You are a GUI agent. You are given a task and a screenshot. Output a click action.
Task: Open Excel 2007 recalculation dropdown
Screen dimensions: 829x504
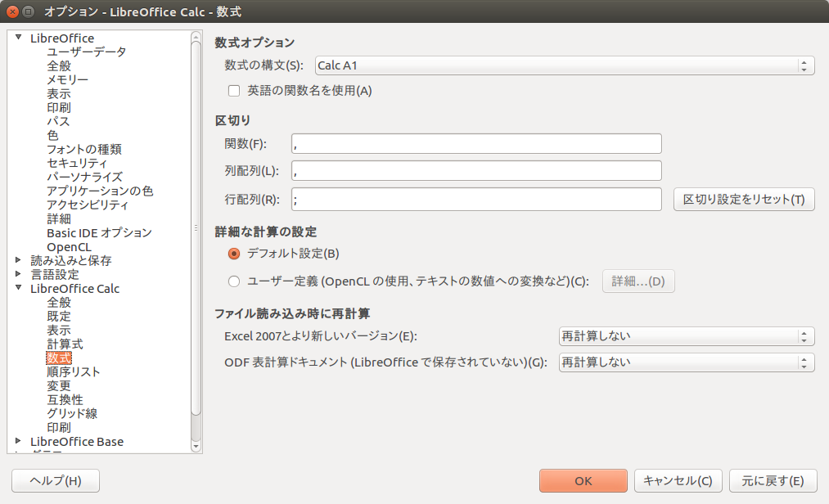pos(687,336)
